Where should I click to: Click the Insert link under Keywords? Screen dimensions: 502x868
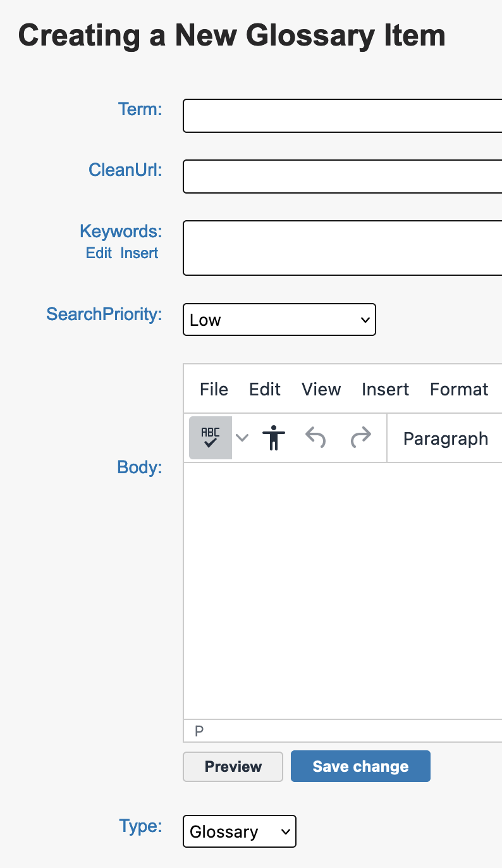[140, 253]
